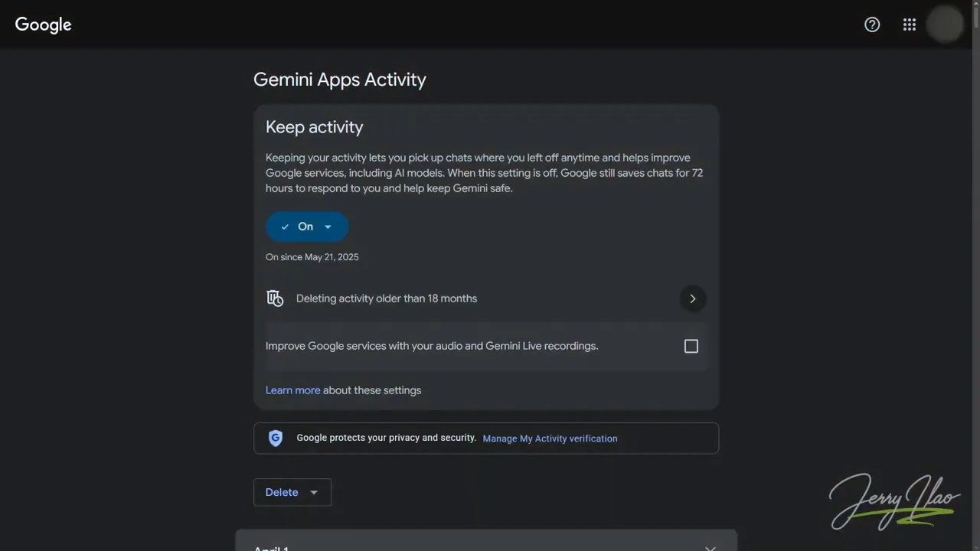Open the Google apps grid launcher
The width and height of the screenshot is (980, 551).
(x=910, y=24)
